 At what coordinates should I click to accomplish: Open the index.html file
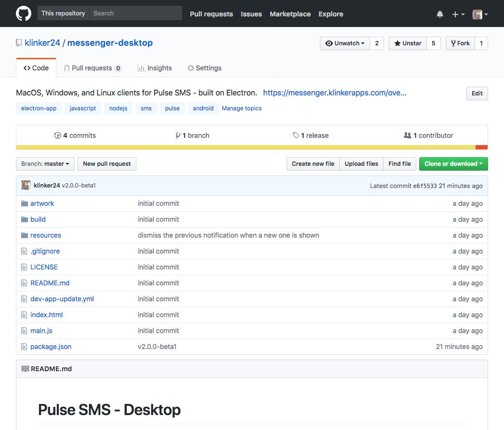(47, 315)
